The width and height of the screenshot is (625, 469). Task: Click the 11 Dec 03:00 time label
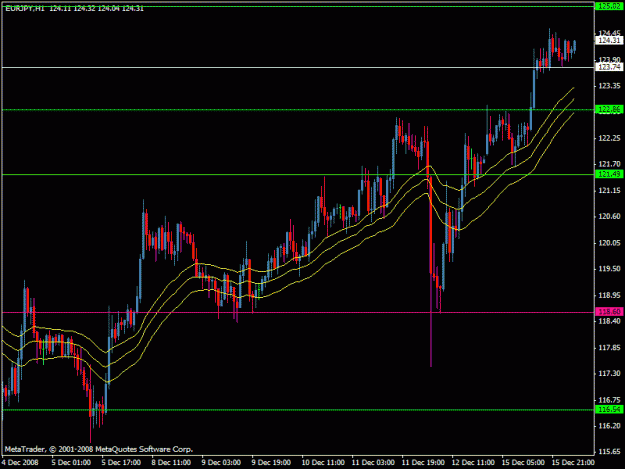(x=373, y=462)
